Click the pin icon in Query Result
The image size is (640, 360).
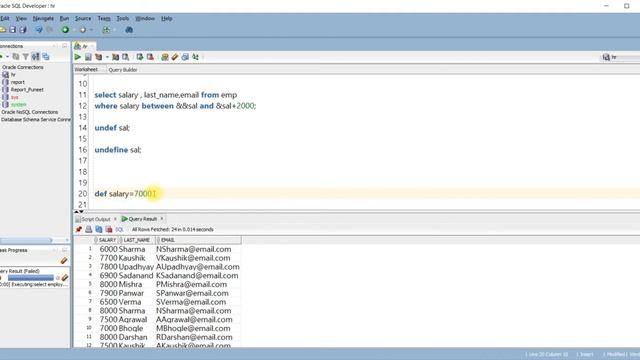tap(79, 229)
